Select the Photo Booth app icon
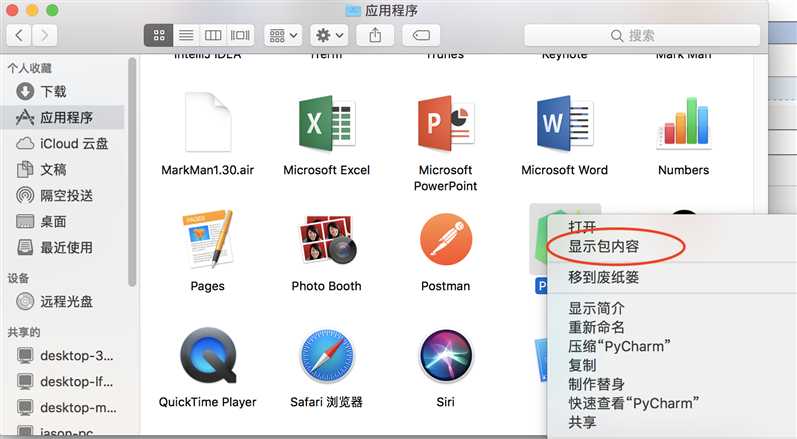 coord(326,239)
